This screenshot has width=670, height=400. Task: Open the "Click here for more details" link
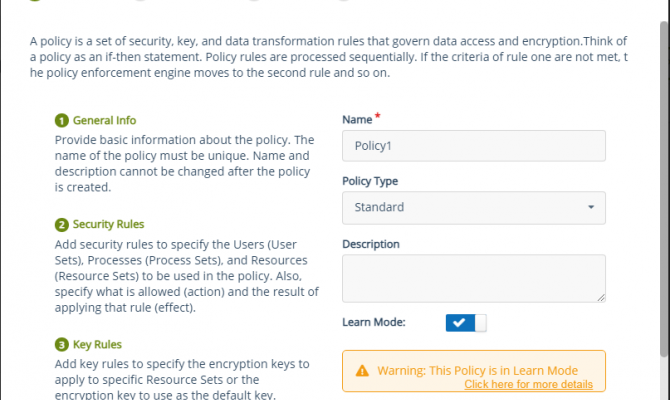(528, 384)
